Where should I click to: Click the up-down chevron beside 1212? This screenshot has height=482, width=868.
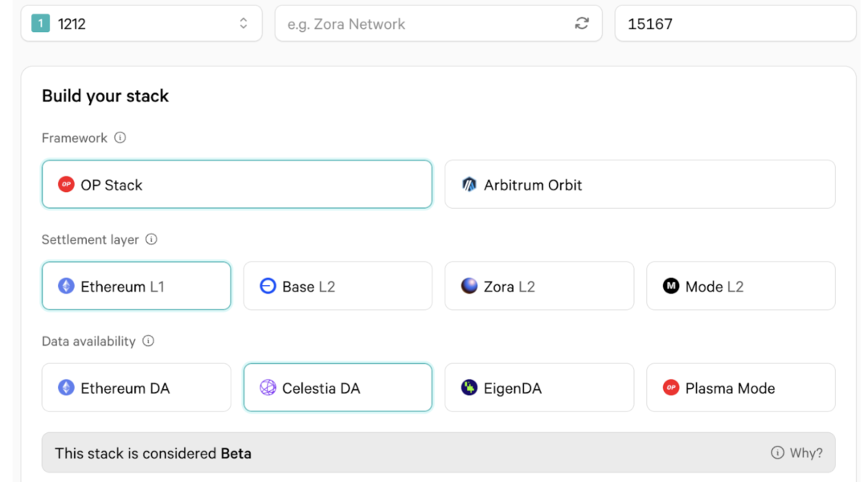point(244,23)
